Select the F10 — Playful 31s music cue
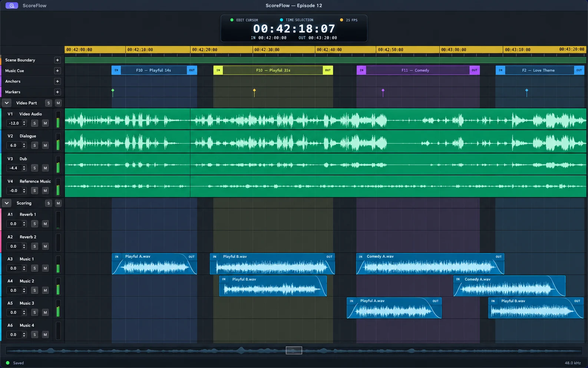The height and width of the screenshot is (368, 588). click(x=273, y=70)
